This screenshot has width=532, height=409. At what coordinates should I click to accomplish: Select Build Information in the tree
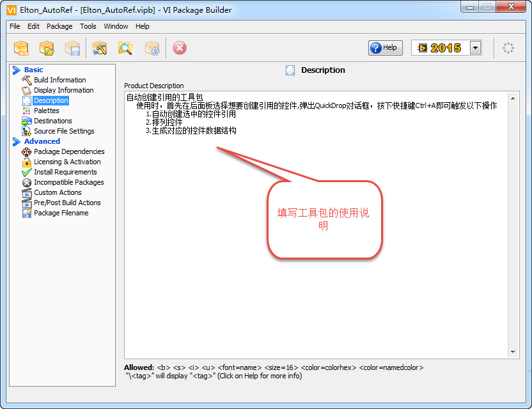tap(59, 80)
